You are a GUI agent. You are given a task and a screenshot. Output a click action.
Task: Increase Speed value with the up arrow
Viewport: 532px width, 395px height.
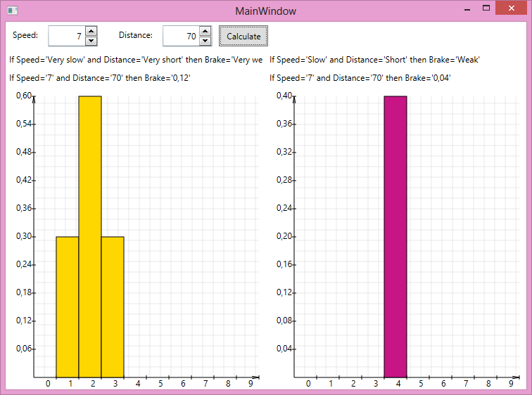(91, 31)
